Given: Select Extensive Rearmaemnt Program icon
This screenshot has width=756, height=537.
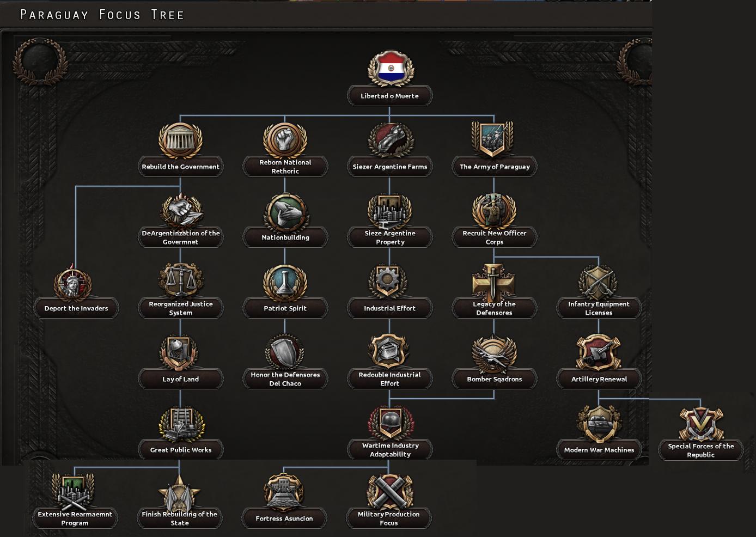Looking at the screenshot, I should pos(73,491).
